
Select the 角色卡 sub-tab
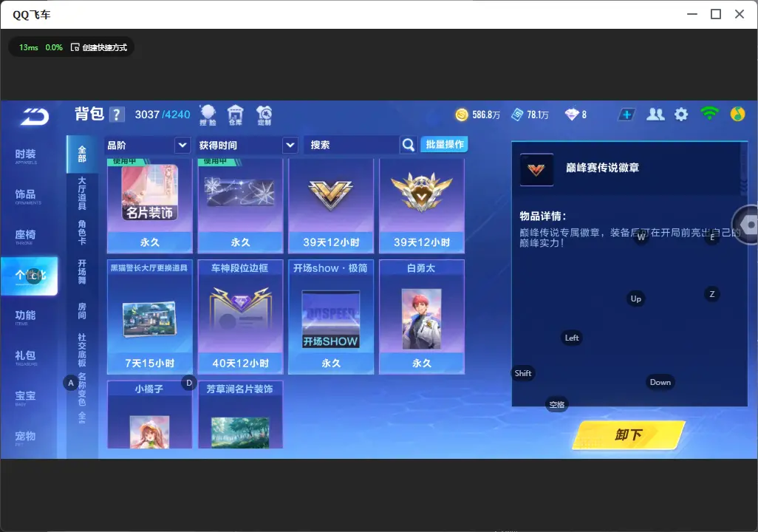[x=82, y=232]
